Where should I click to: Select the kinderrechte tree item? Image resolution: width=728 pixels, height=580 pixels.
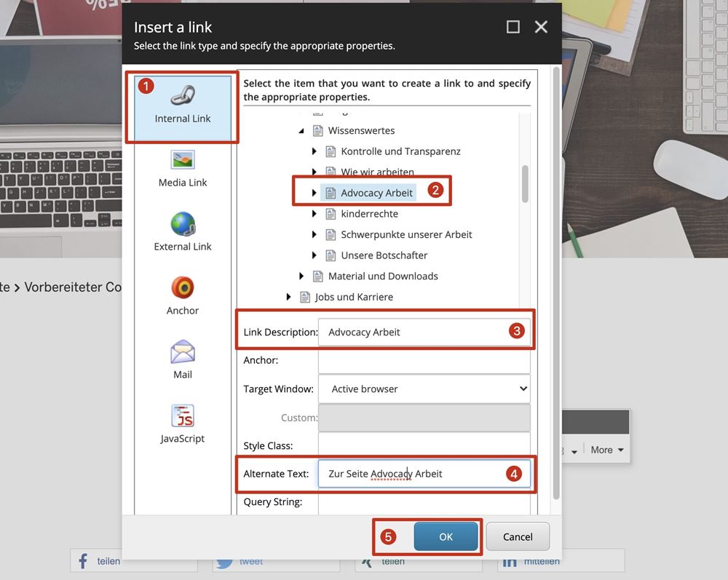(x=369, y=214)
